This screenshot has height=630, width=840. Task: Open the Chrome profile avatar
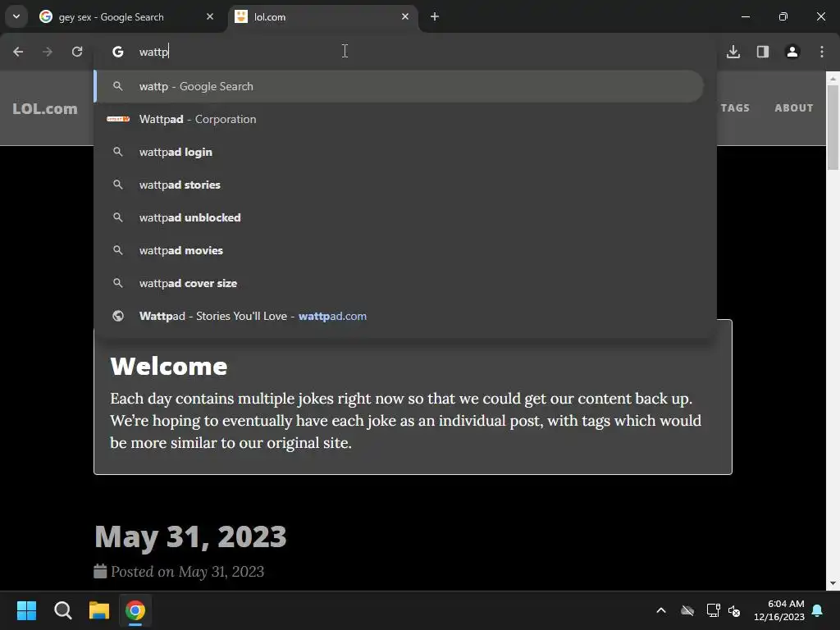(792, 52)
